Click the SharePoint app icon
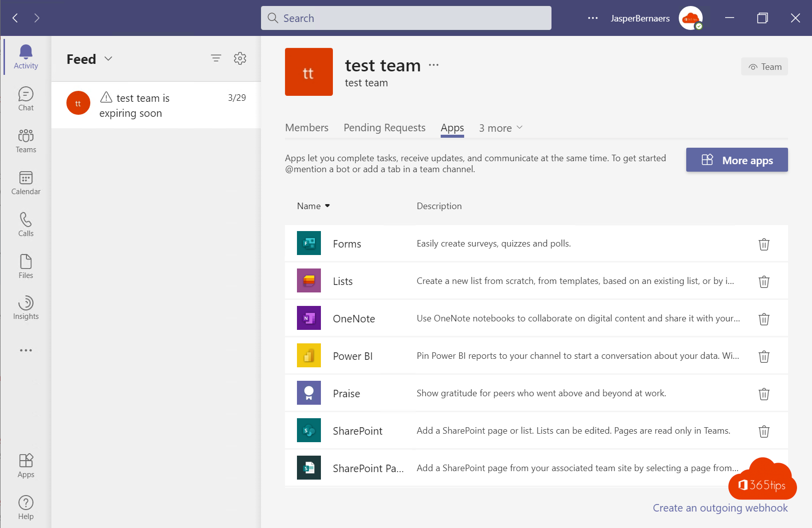Image resolution: width=812 pixels, height=528 pixels. tap(309, 430)
